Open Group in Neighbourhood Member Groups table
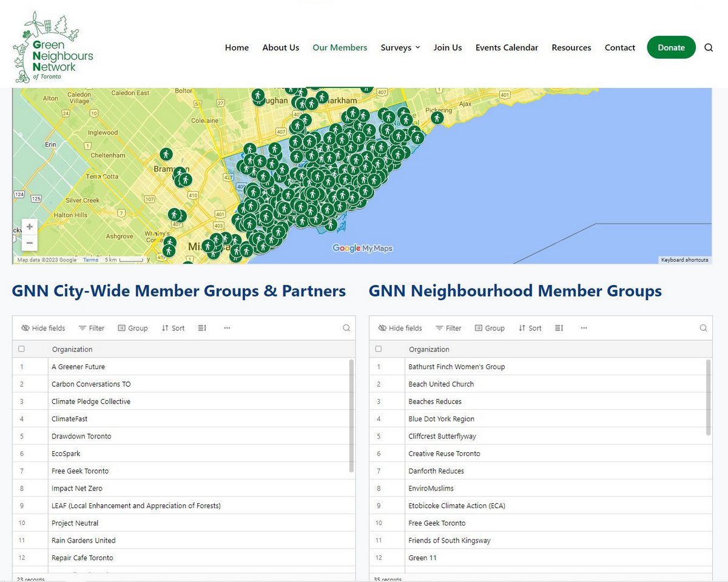Viewport: 728px width, 582px height. tap(490, 328)
